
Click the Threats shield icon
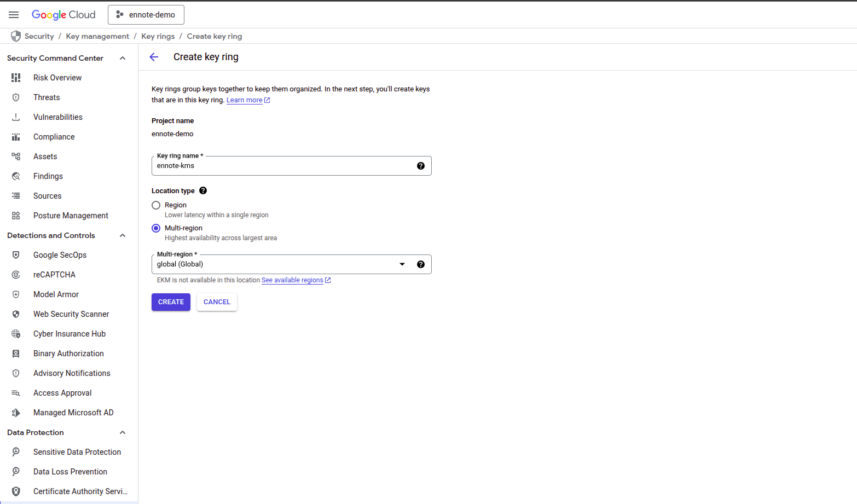(x=16, y=97)
